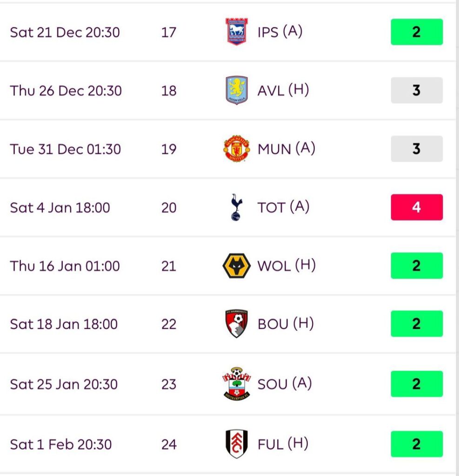Screen dimensions: 459x476
Task: Click the Ipswich Town club crest
Action: coord(237,32)
